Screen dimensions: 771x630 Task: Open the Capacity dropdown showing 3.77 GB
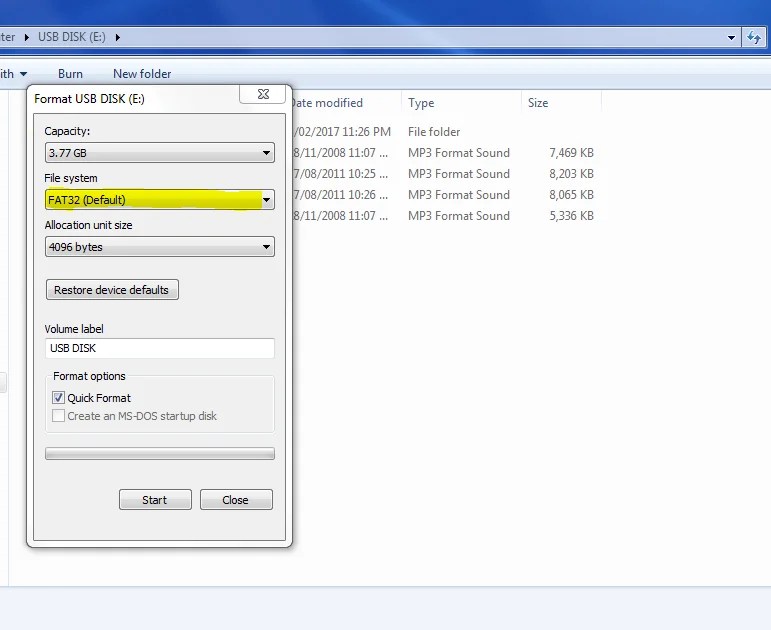pyautogui.click(x=159, y=152)
